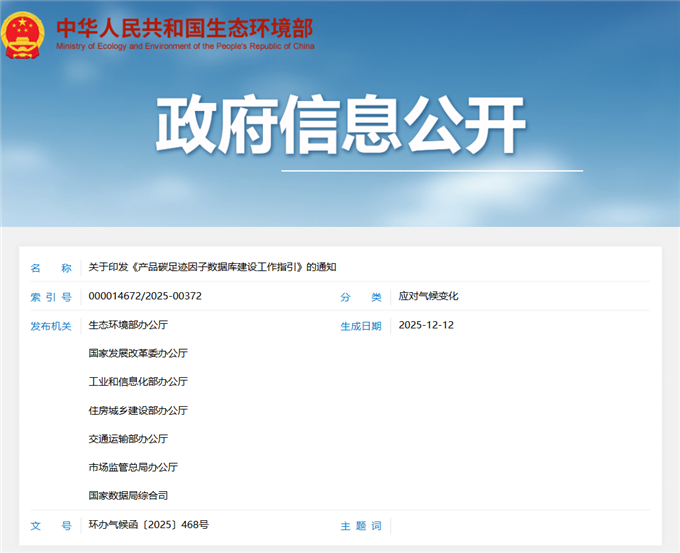Click the 索引号 field label
This screenshot has width=680, height=553.
[x=51, y=297]
